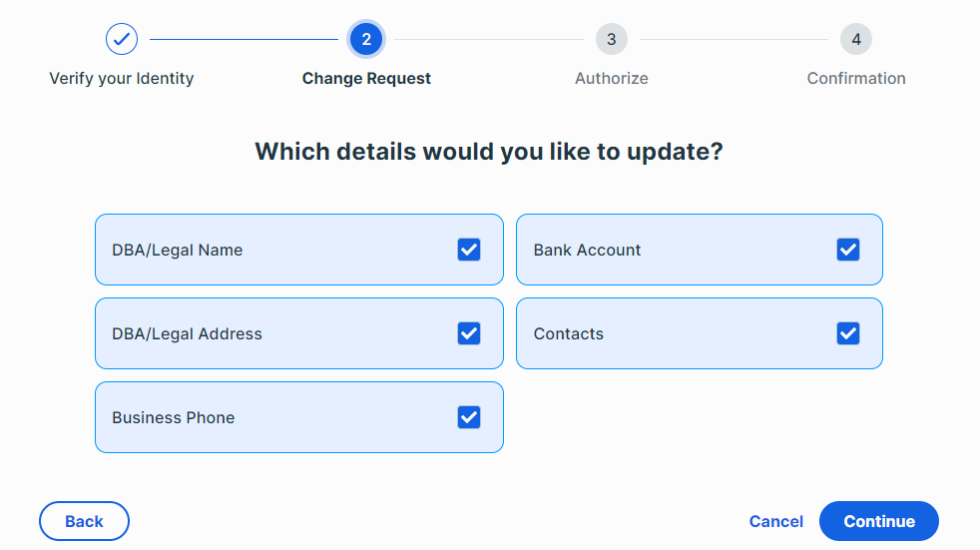Click the Bank Account option card label
Viewport: 980px width, 550px height.
click(x=587, y=251)
